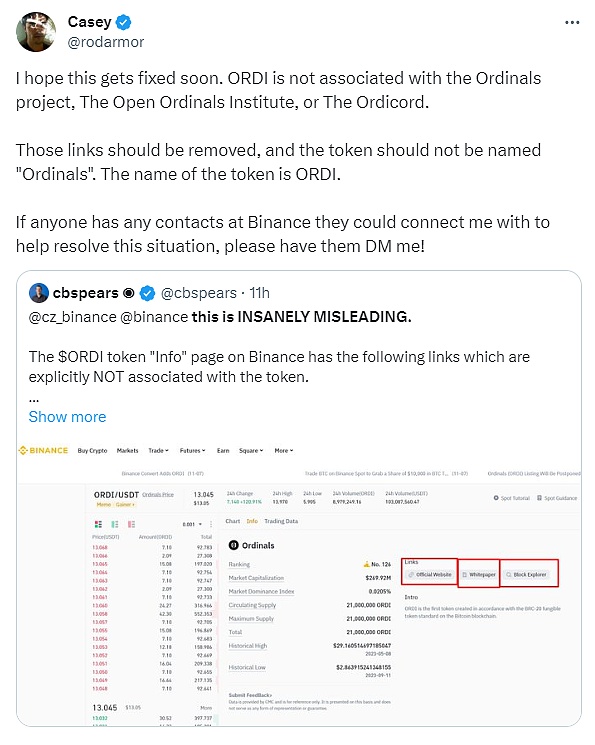This screenshot has width=595, height=745.
Task: Open the @rodarmor handle link
Action: (x=106, y=42)
